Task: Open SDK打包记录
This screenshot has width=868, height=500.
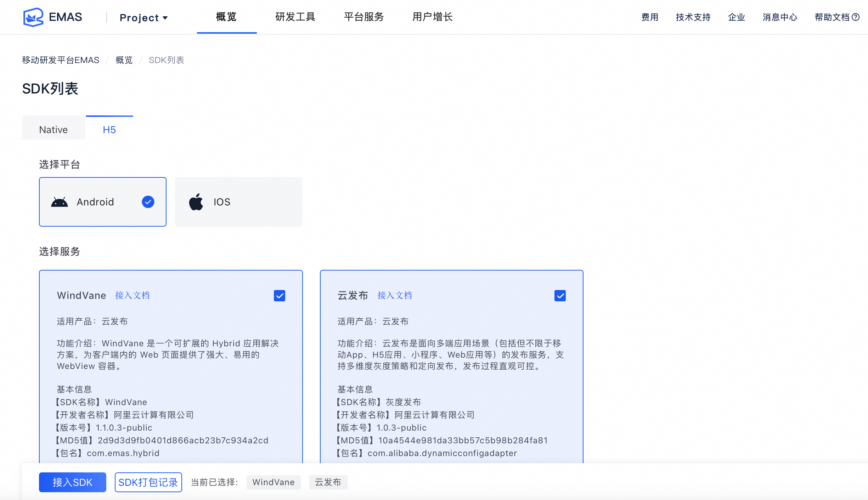Action: [x=148, y=482]
